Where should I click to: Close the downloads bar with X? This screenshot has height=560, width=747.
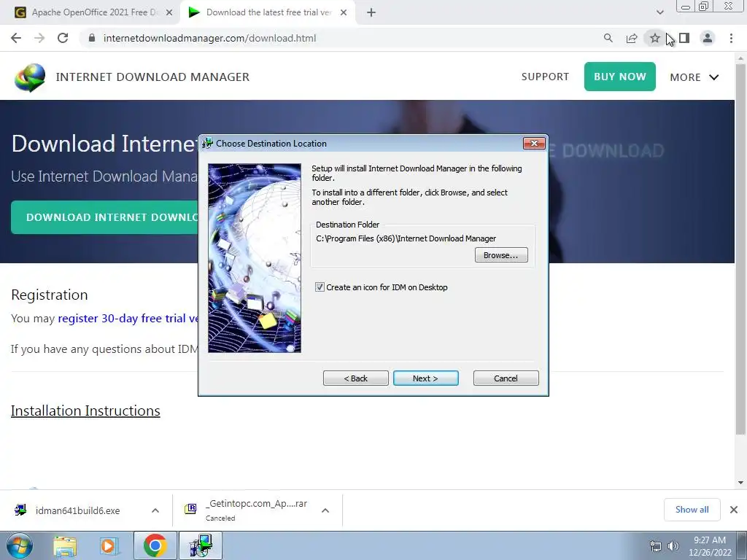734,510
